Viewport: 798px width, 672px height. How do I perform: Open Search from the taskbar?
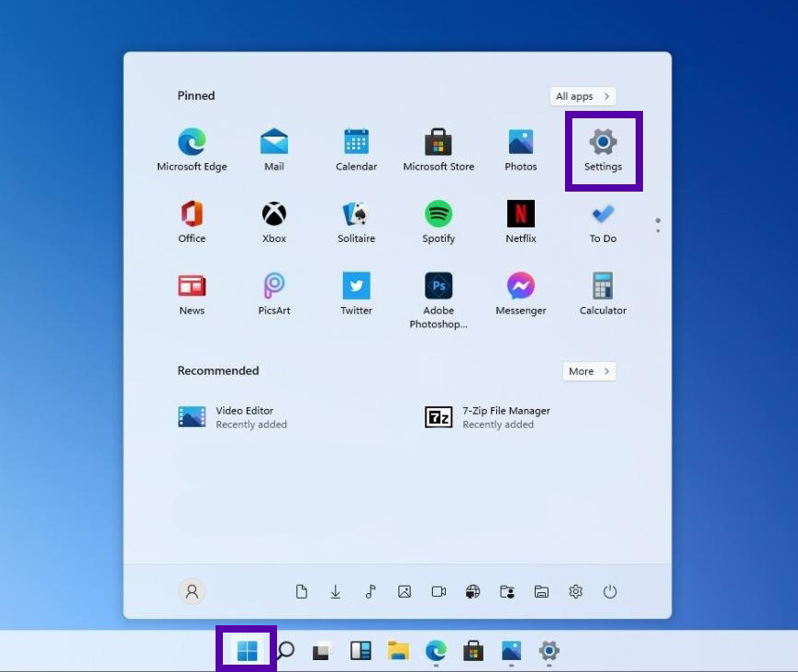point(285,651)
